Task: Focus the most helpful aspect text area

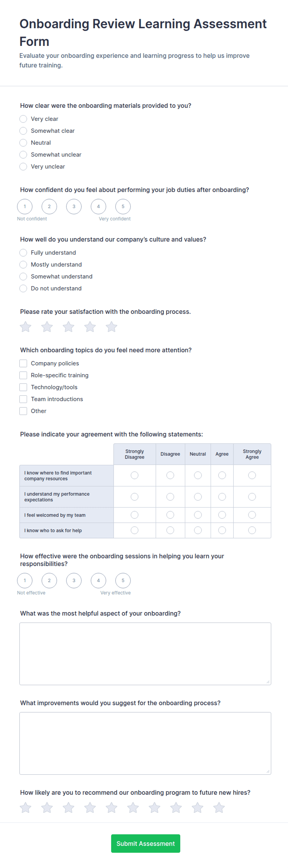Action: tap(145, 653)
